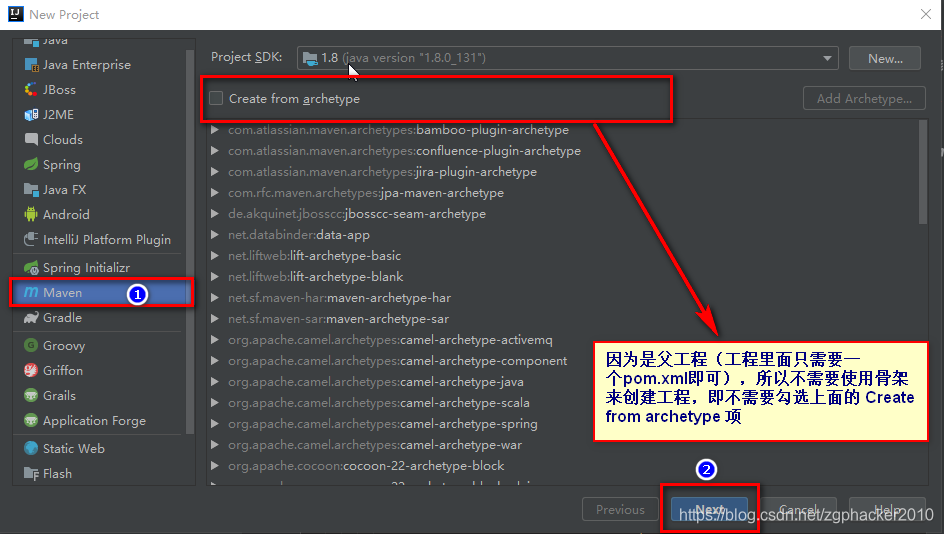Select the Android project type label

coord(66,214)
